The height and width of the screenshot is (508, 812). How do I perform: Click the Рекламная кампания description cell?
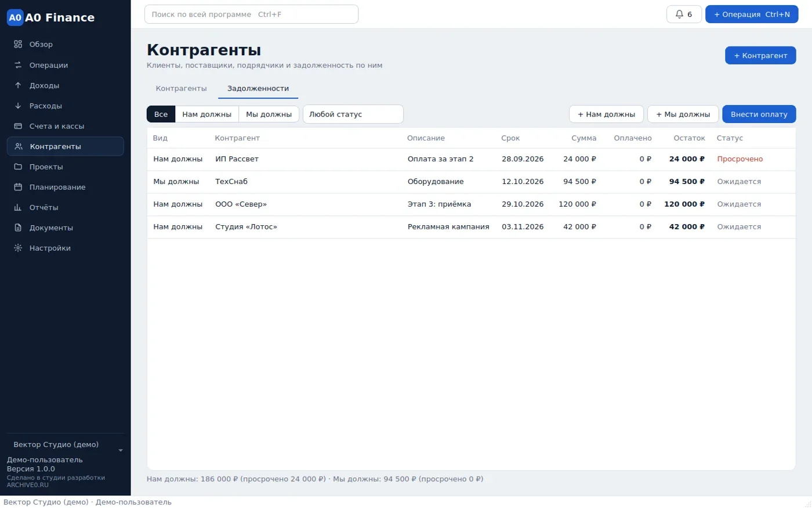(x=448, y=227)
